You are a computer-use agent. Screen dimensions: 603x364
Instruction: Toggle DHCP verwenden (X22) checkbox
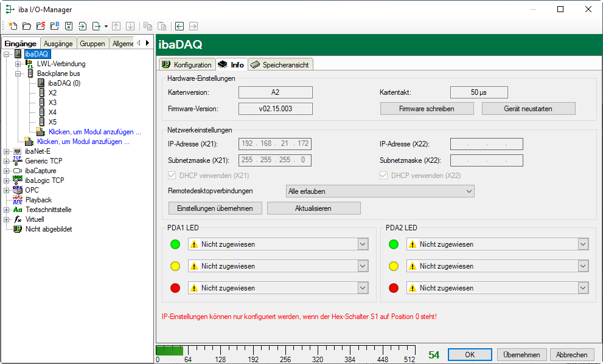tap(384, 176)
